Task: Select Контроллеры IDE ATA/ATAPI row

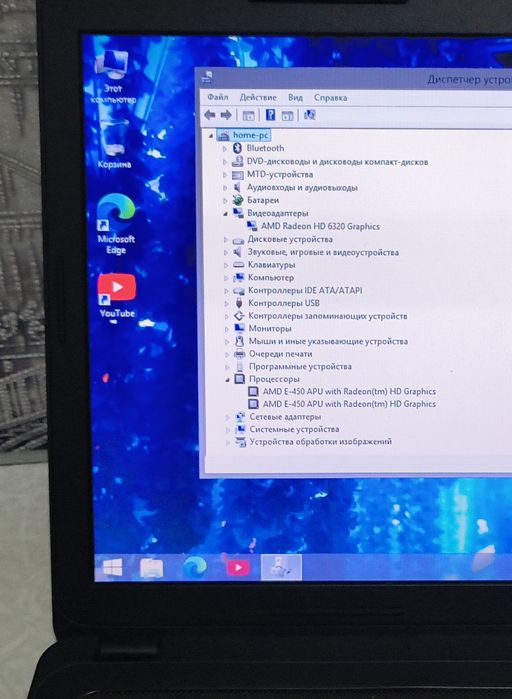Action: point(305,290)
